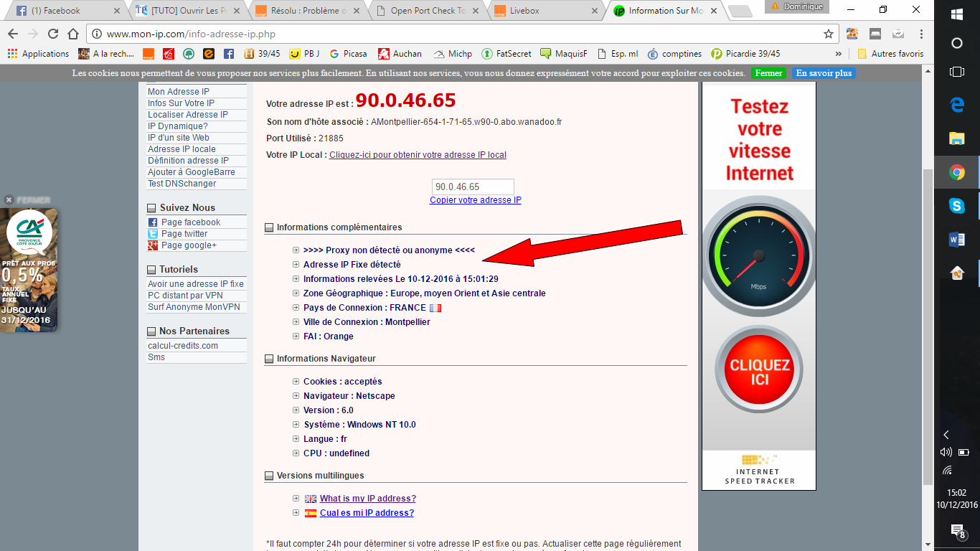Switch to the Open Port Check tab

[x=428, y=11]
